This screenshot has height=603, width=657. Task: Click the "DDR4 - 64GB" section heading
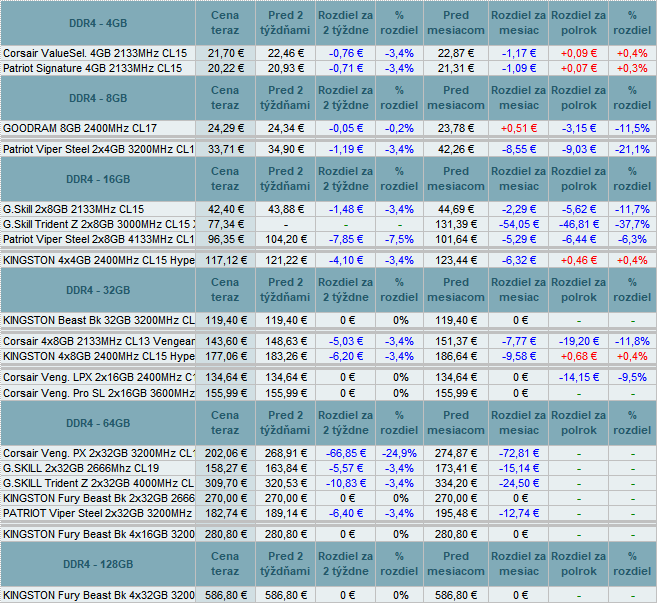tap(98, 423)
